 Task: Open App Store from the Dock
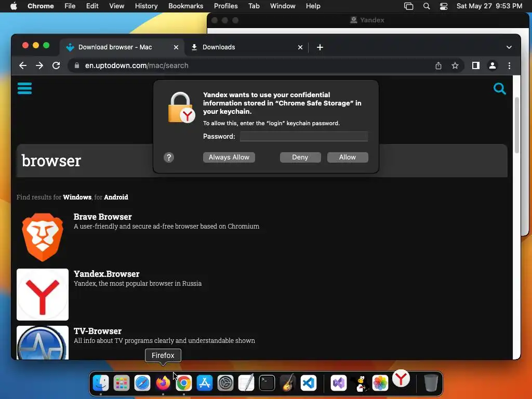coord(205,383)
